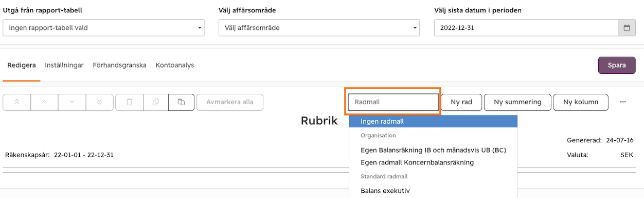Click the copy rows icon
The image size is (644, 198).
[x=155, y=102]
